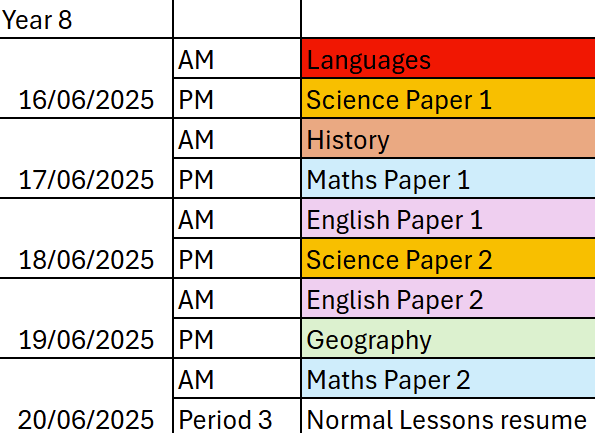
Task: Click the 17/06/2025 date cell
Action: pos(86,158)
